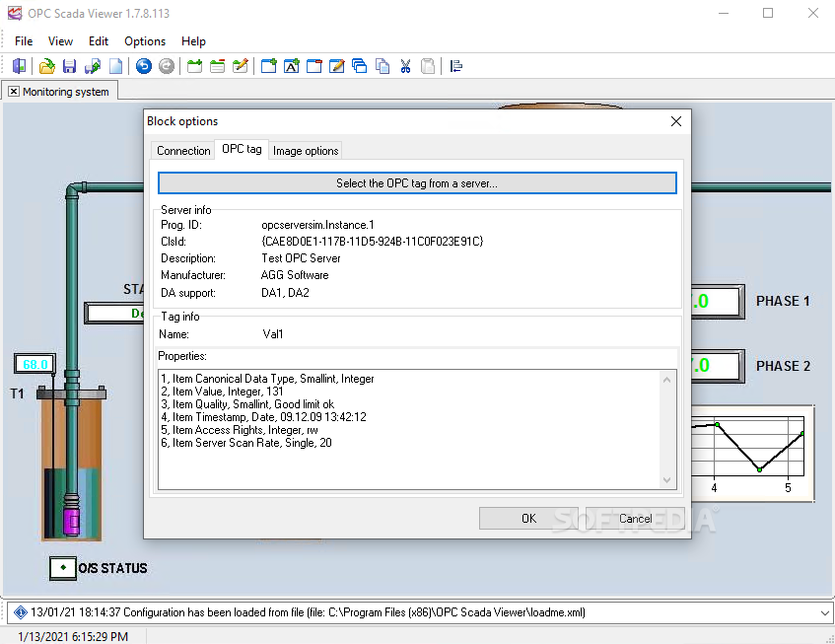835x644 pixels.
Task: Click Properties list scroll down arrow
Action: click(666, 480)
